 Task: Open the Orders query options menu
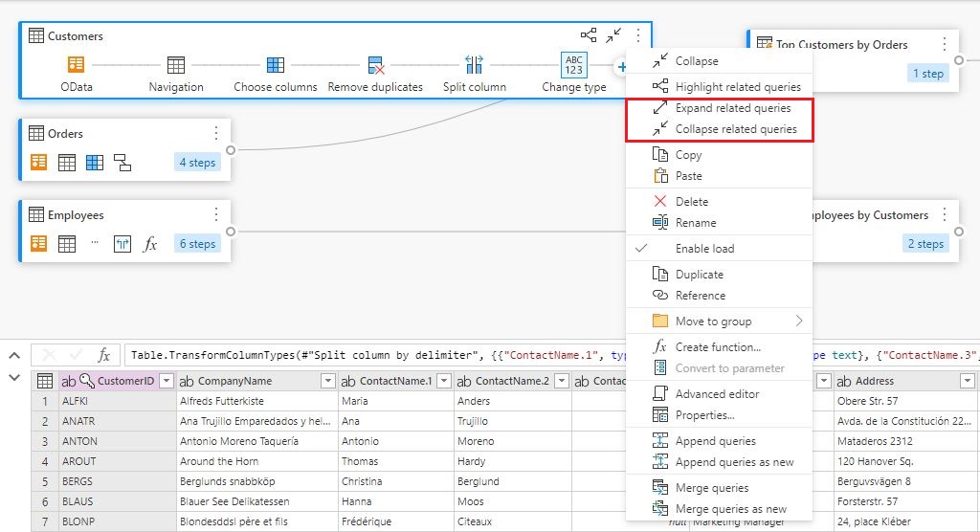tap(216, 134)
